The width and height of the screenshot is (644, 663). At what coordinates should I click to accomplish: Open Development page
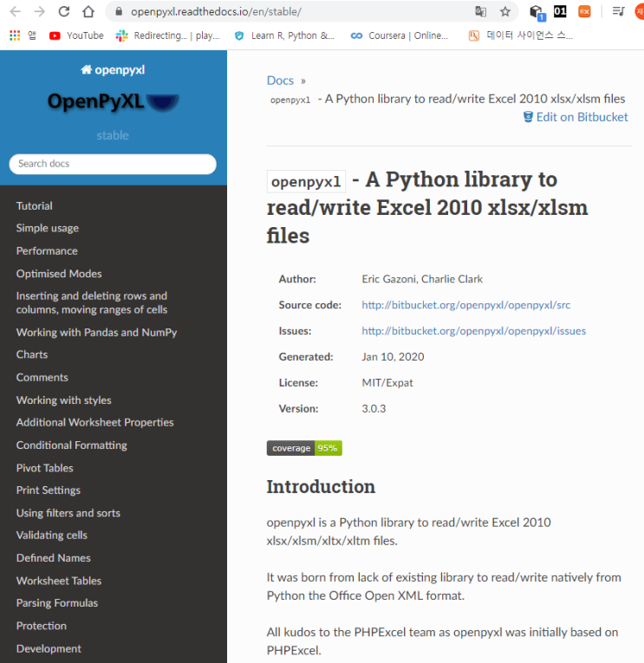pos(49,649)
